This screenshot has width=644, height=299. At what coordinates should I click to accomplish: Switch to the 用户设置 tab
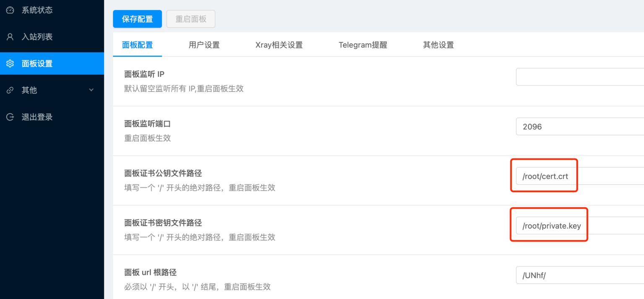point(204,45)
